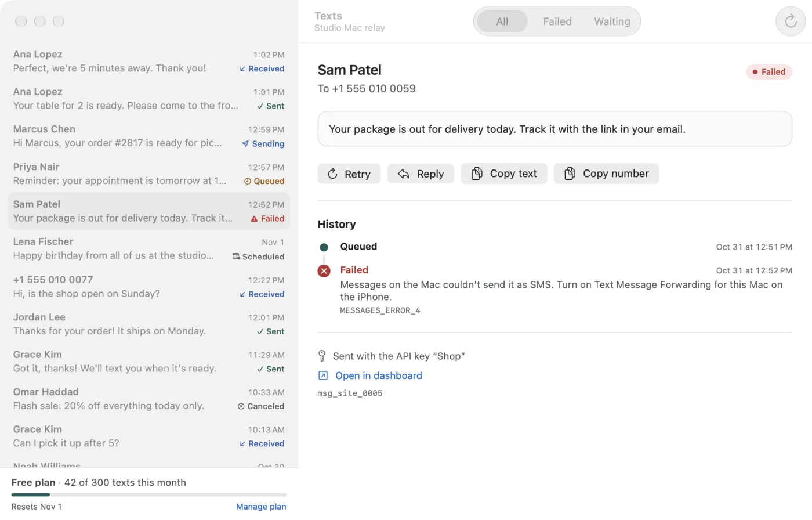
Task: Click the key icon next to API key text
Action: (x=322, y=356)
